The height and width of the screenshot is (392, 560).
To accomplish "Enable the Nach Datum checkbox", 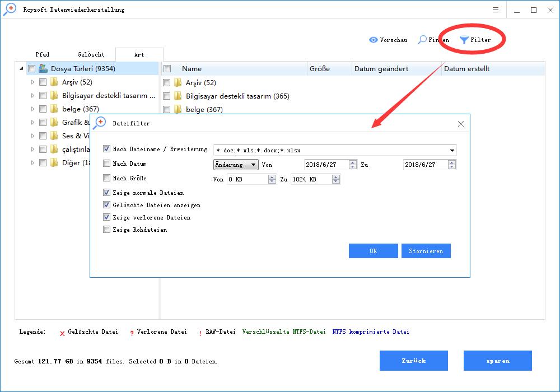I will 106,163.
